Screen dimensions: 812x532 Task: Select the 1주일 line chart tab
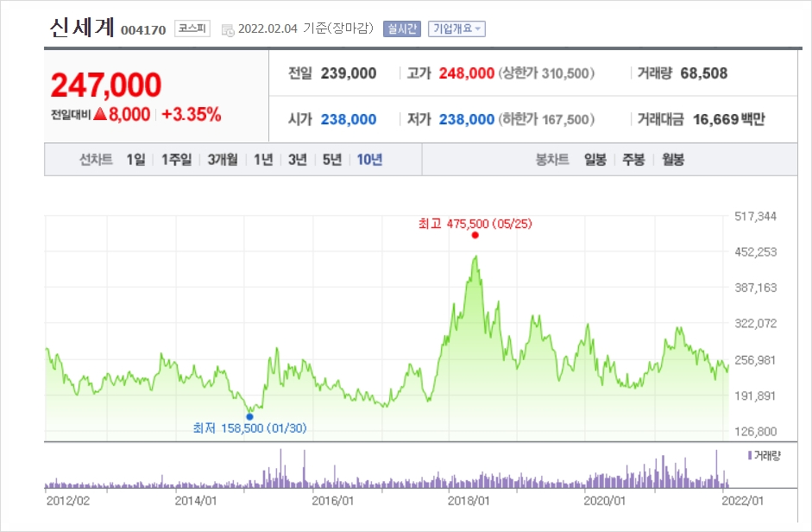pos(176,160)
